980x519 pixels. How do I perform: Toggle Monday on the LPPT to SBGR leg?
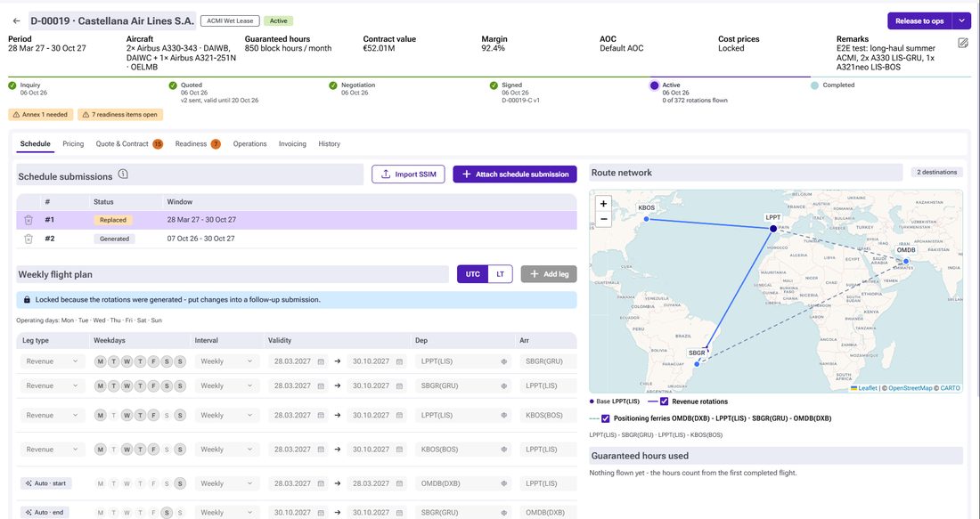100,361
